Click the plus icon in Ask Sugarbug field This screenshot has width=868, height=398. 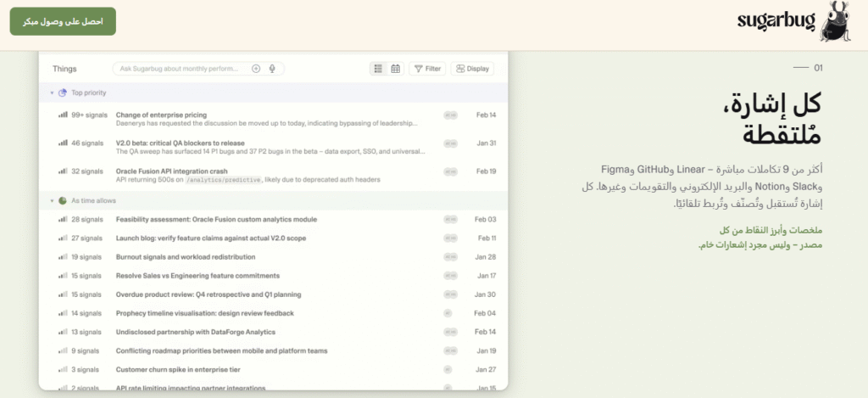click(256, 69)
